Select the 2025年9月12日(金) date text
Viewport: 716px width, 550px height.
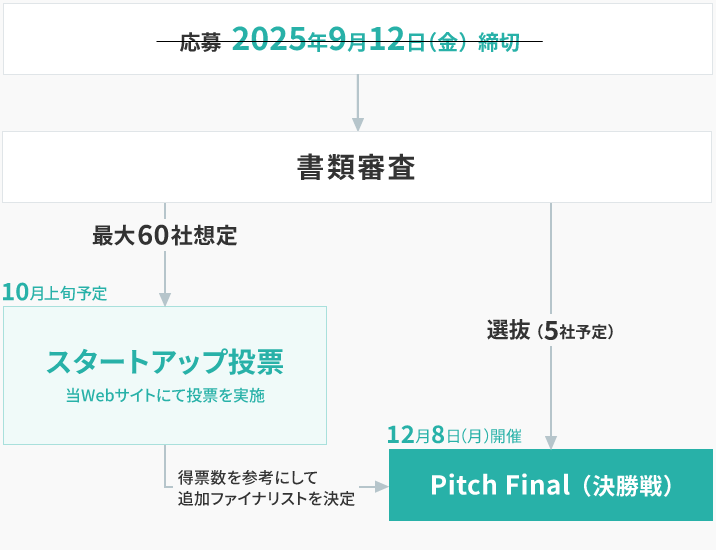[x=349, y=39]
